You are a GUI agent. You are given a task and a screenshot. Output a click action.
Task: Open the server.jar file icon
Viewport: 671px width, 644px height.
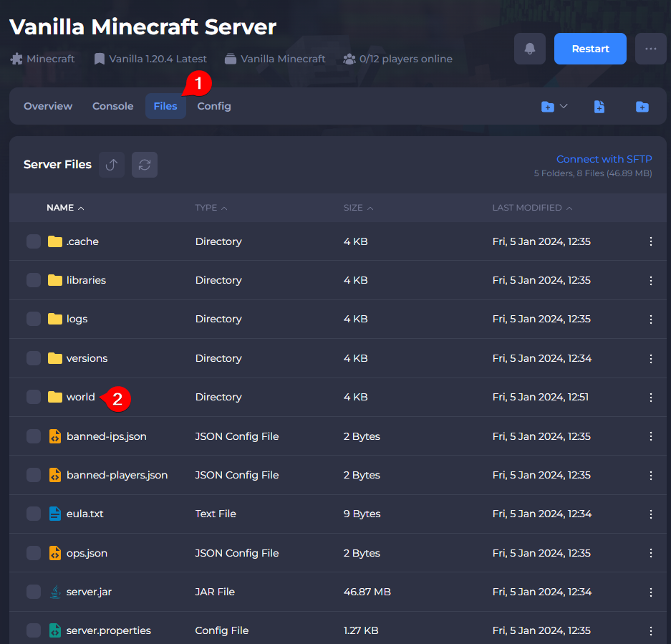[55, 592]
